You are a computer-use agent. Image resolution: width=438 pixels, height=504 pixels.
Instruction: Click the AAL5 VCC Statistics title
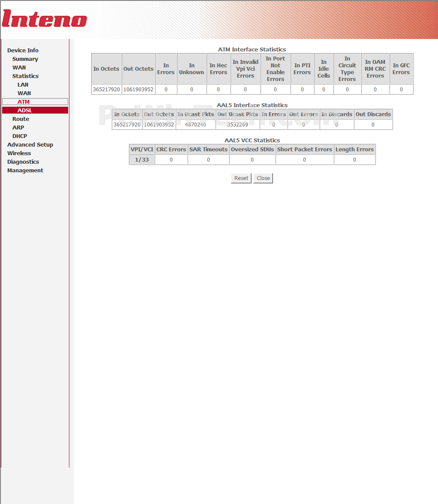coord(252,141)
